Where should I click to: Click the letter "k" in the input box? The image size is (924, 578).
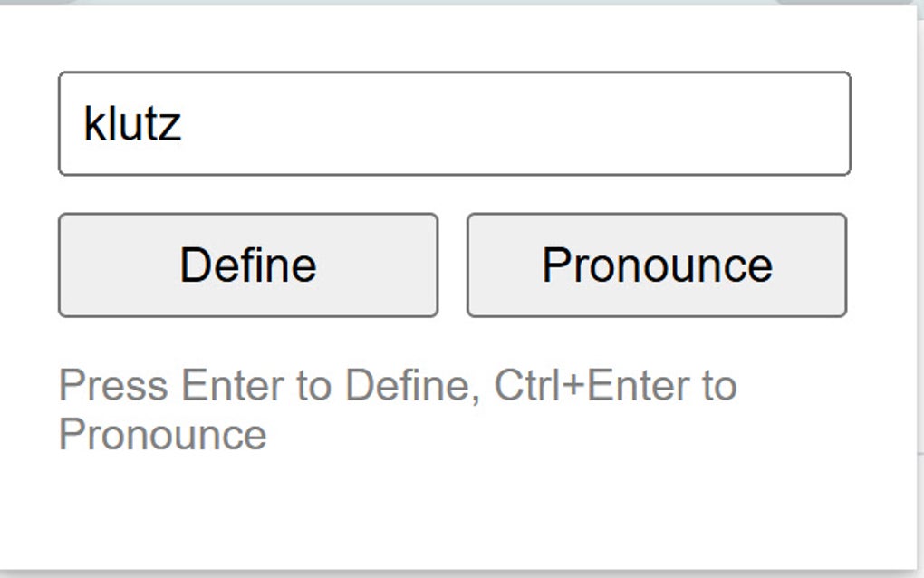tap(92, 123)
